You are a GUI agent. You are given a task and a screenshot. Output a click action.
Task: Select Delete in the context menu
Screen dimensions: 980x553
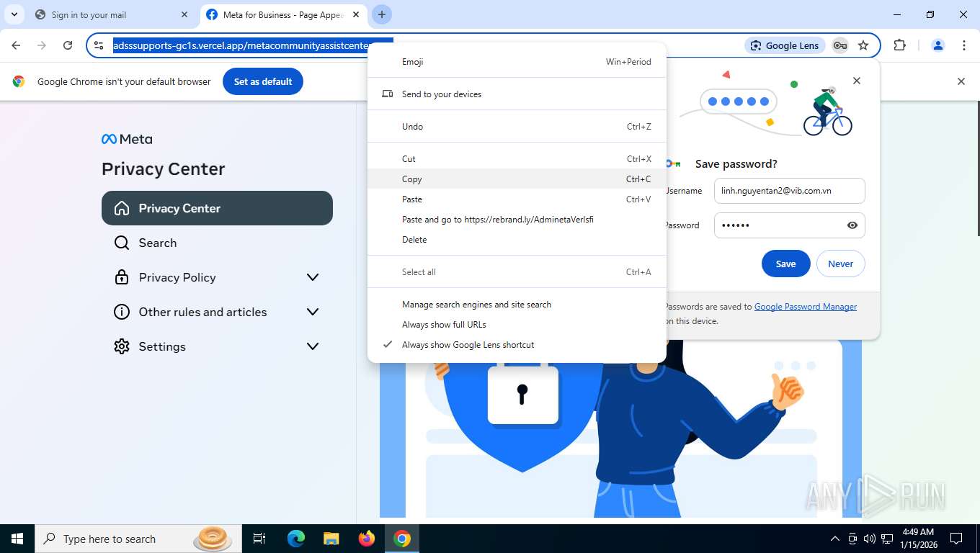(517, 240)
